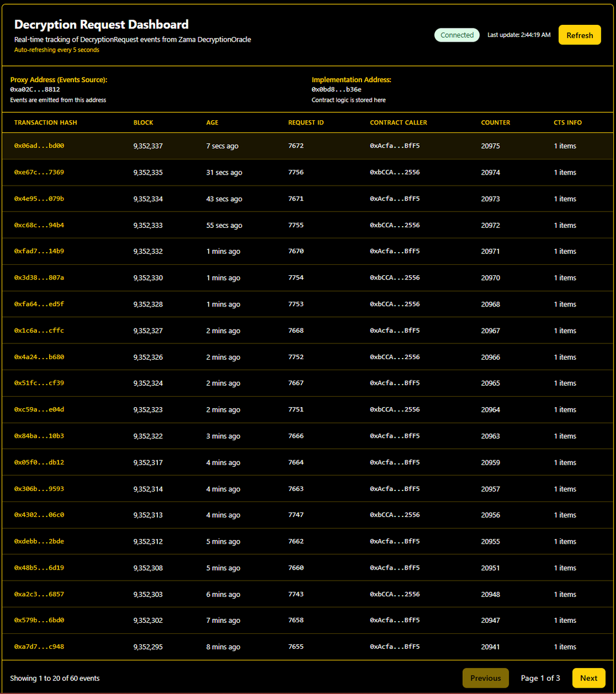This screenshot has width=616, height=694.
Task: Open transaction hash 0x579b...6bd0
Action: coord(39,621)
